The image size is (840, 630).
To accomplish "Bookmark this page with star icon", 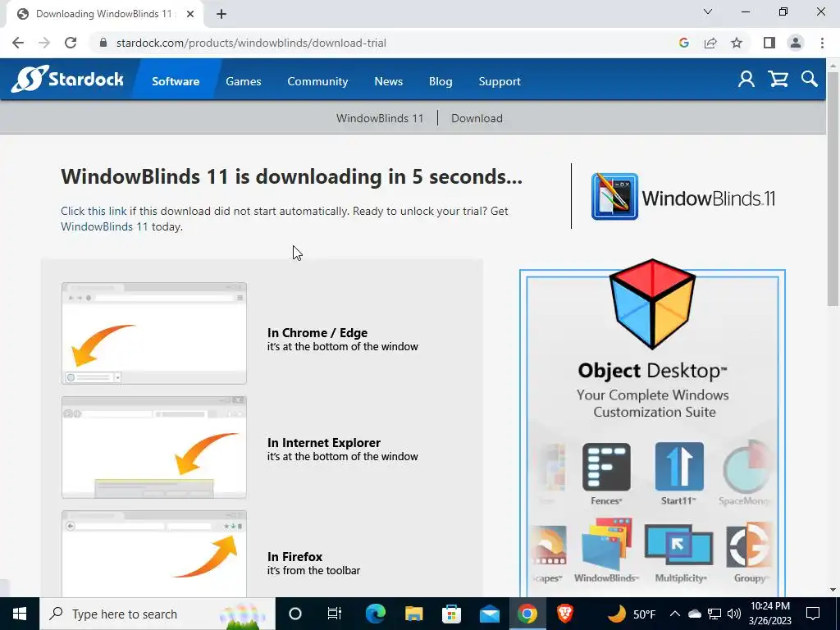I will pos(737,43).
